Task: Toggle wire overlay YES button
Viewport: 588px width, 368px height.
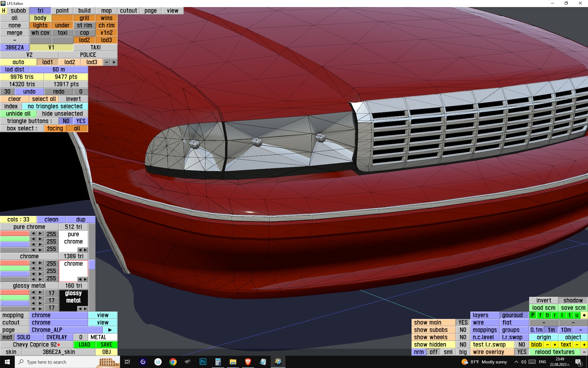Action: [x=522, y=352]
